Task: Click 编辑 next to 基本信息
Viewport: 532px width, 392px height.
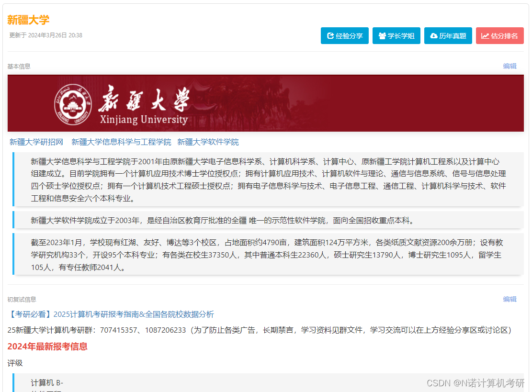Action: coord(509,66)
